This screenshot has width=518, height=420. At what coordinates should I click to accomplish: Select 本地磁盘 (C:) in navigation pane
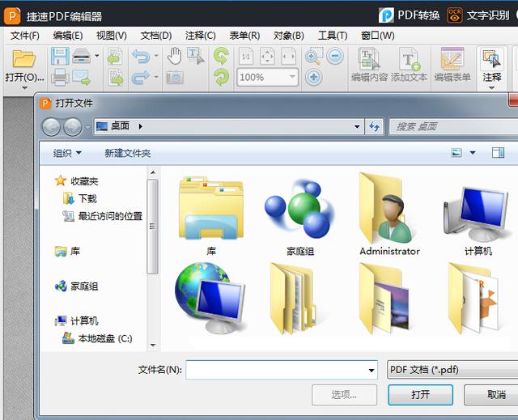pos(97,338)
